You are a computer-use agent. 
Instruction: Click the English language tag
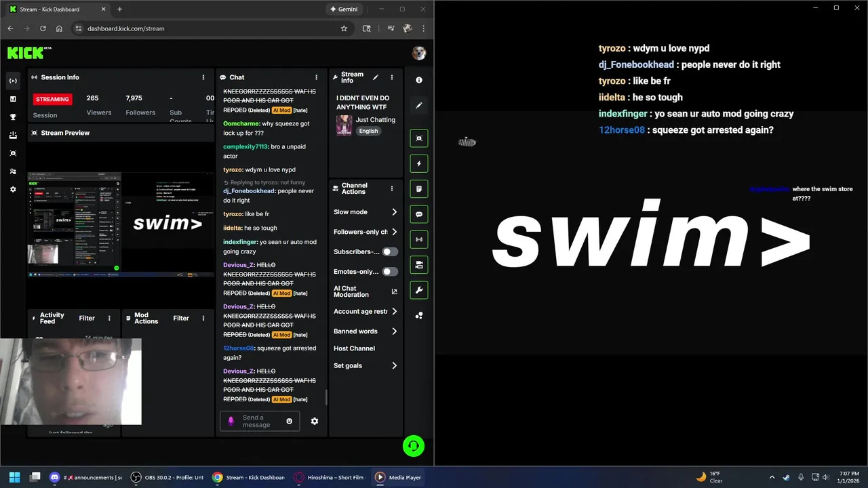tap(368, 131)
